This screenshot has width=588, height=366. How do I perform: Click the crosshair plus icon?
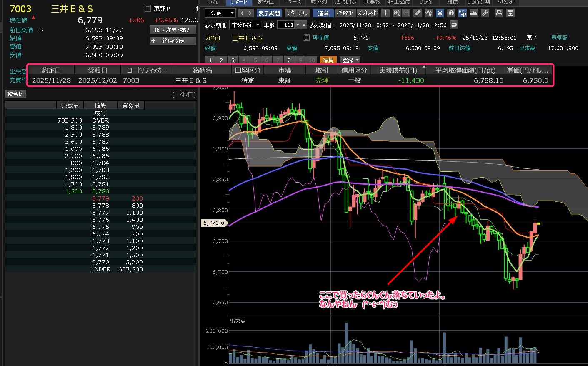[385, 13]
